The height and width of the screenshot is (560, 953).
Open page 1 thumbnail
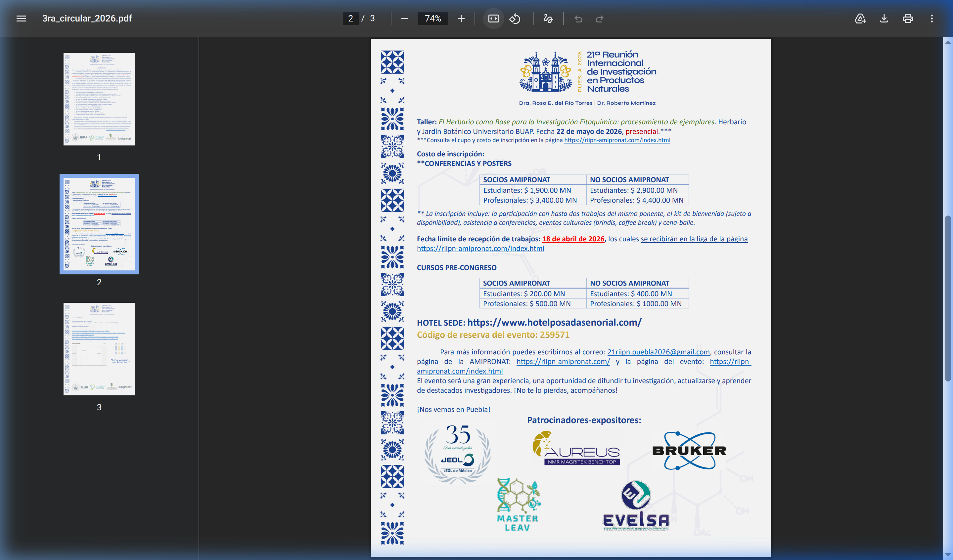tap(99, 99)
